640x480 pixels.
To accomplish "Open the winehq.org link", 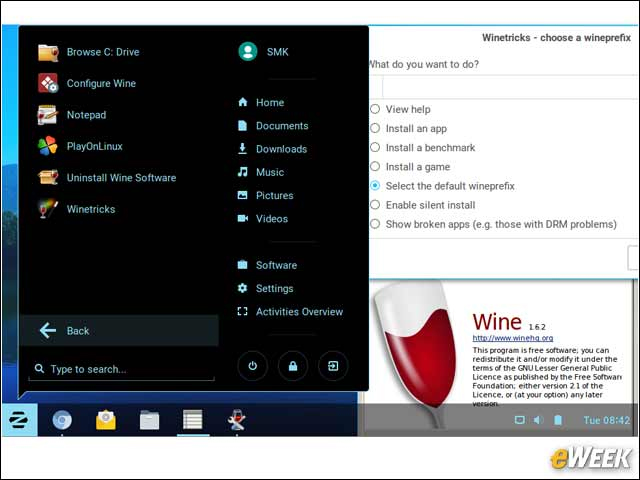I will tap(513, 338).
